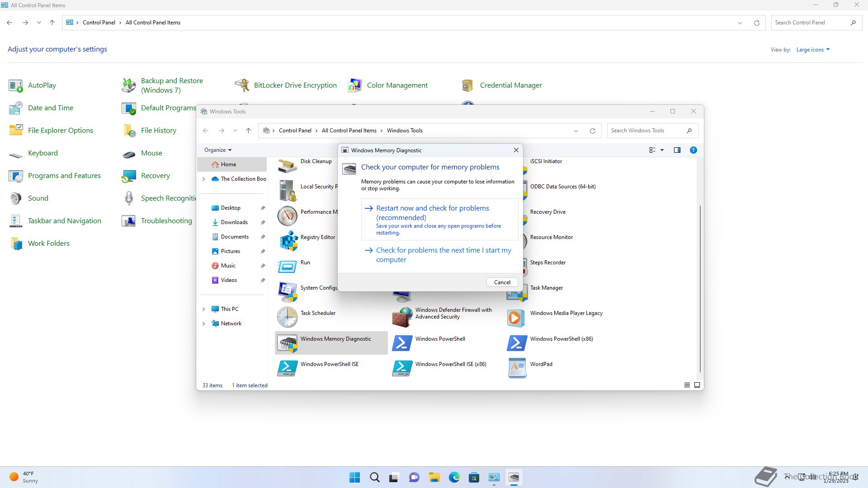Screen dimensions: 868x488
Task: Go up one level in Windows Tools
Action: pyautogui.click(x=248, y=131)
